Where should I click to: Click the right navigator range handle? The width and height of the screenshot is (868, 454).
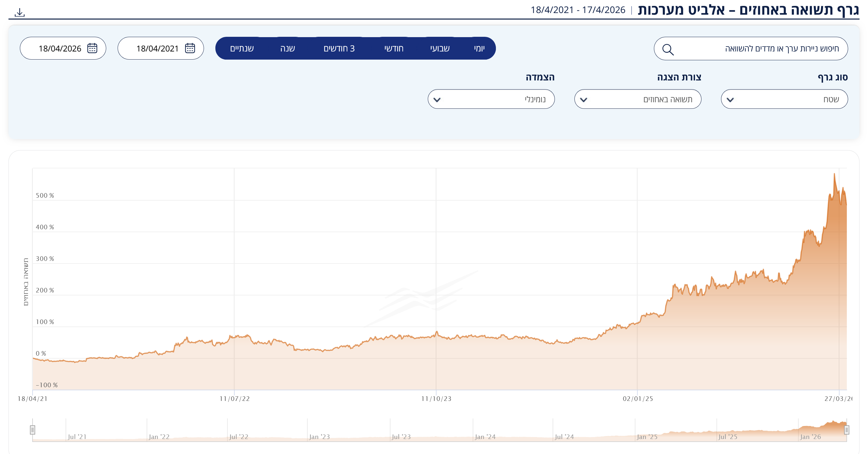846,430
